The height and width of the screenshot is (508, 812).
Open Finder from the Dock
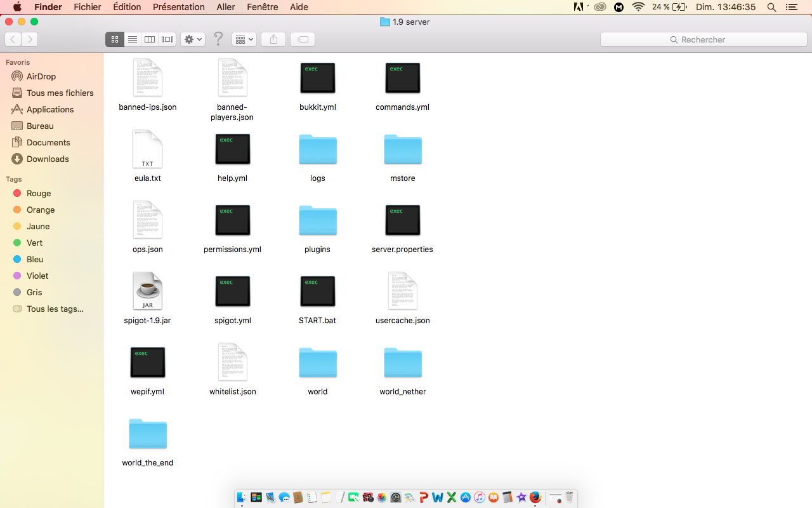click(242, 497)
